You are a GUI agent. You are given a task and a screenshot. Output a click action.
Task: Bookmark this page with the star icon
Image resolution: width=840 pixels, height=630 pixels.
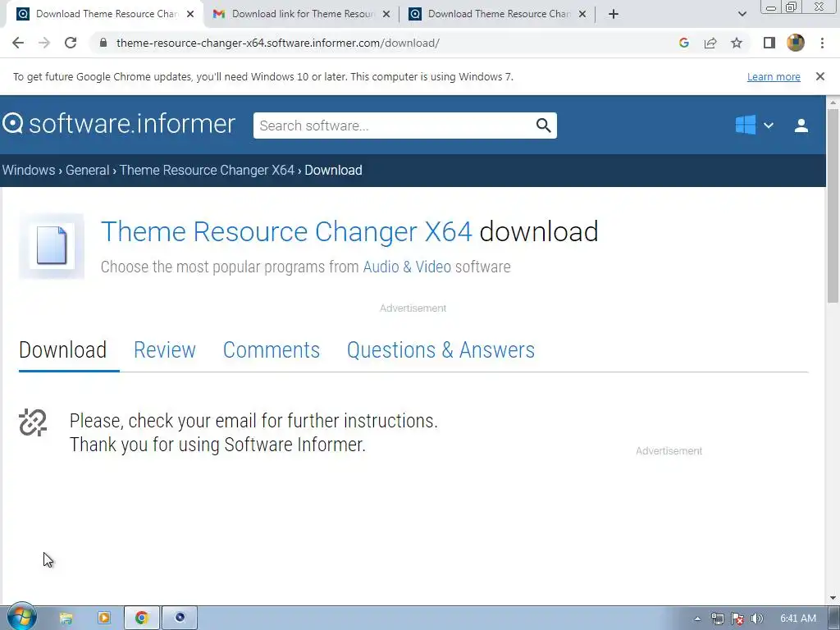737,43
